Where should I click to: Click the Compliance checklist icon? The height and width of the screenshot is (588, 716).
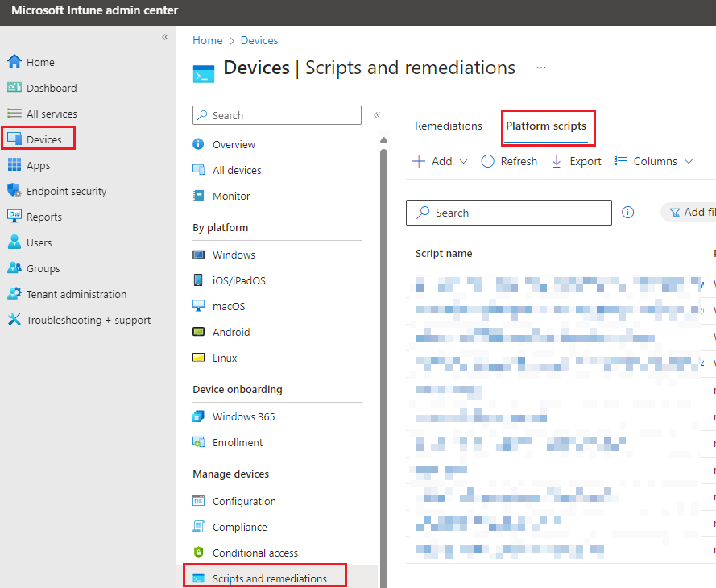[x=198, y=526]
